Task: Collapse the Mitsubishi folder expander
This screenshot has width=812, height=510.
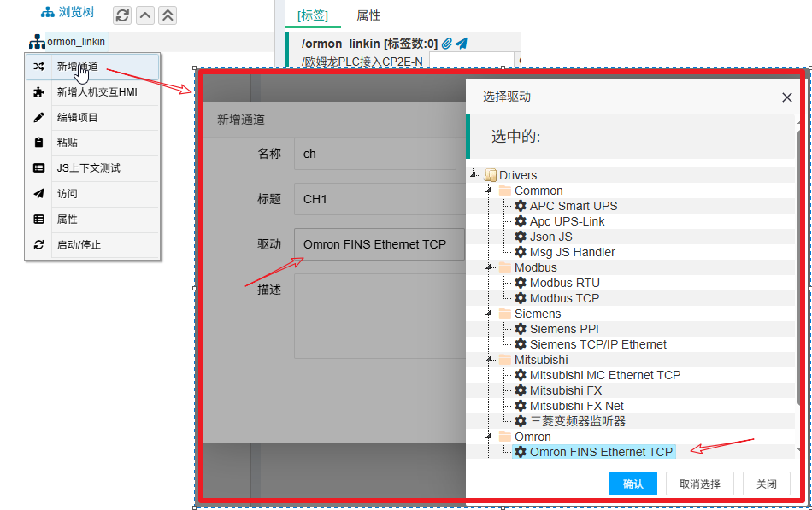Action: click(490, 360)
